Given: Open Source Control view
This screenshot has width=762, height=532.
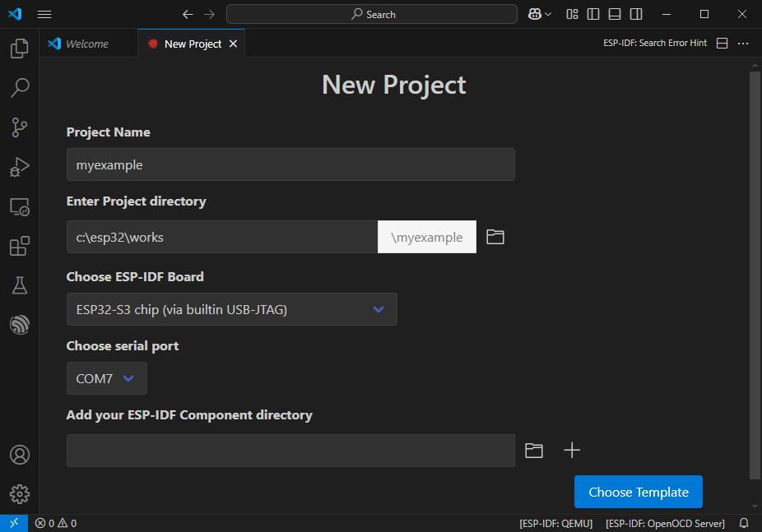Looking at the screenshot, I should (x=20, y=127).
